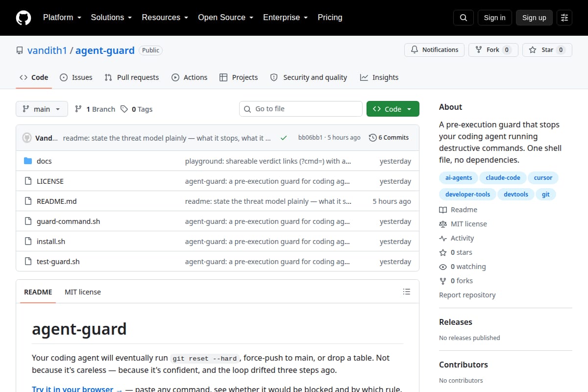Select the ai-agents topic tag
Viewport: 588px width, 392px height.
(459, 178)
